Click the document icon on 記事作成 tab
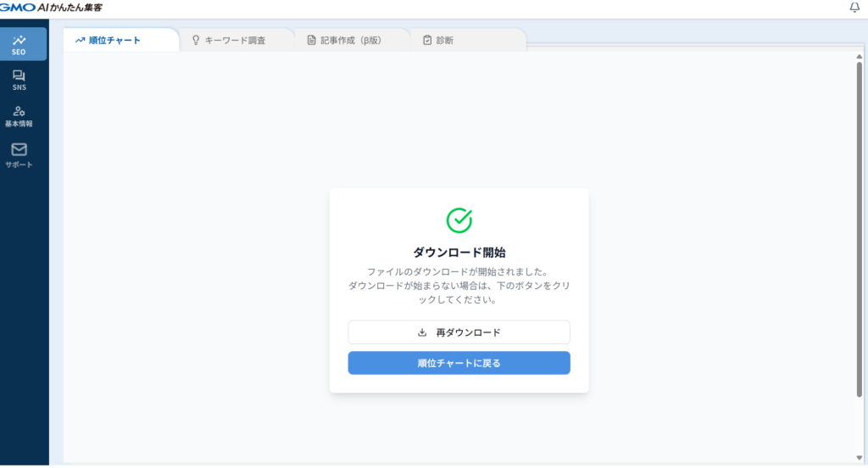868x468 pixels. [311, 40]
